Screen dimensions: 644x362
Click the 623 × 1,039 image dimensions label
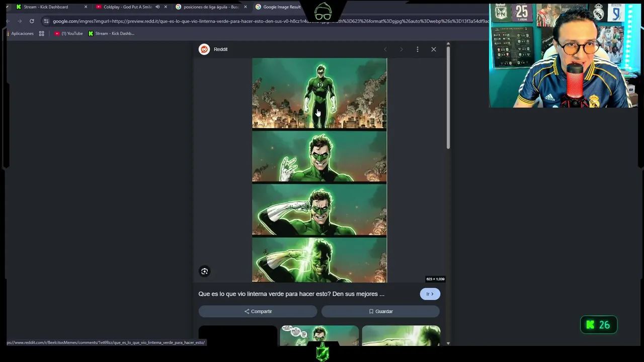435,279
